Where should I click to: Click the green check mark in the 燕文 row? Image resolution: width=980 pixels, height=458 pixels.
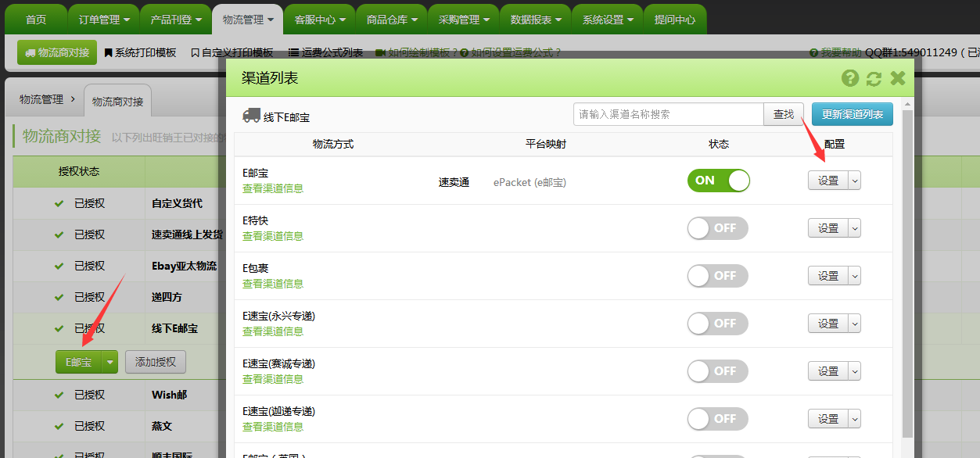tap(59, 426)
